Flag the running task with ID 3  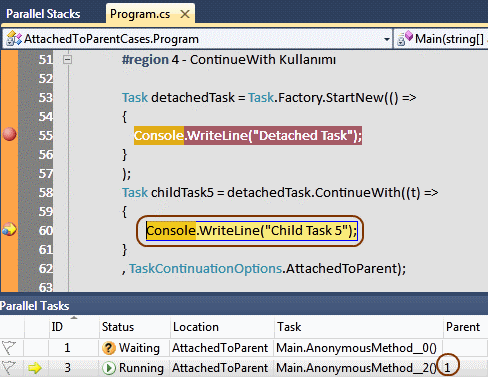click(x=9, y=368)
